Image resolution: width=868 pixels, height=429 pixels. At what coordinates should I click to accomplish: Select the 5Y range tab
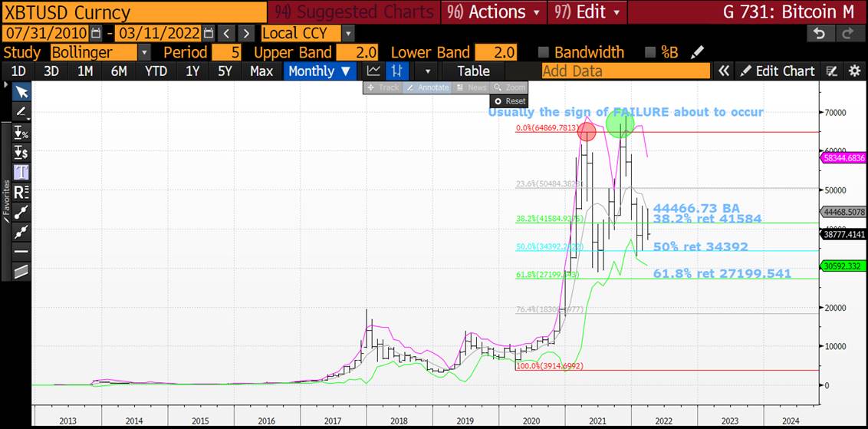pos(224,71)
